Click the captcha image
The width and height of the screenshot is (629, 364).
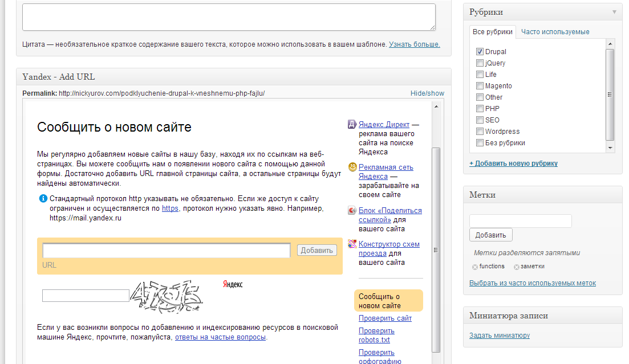tap(167, 297)
